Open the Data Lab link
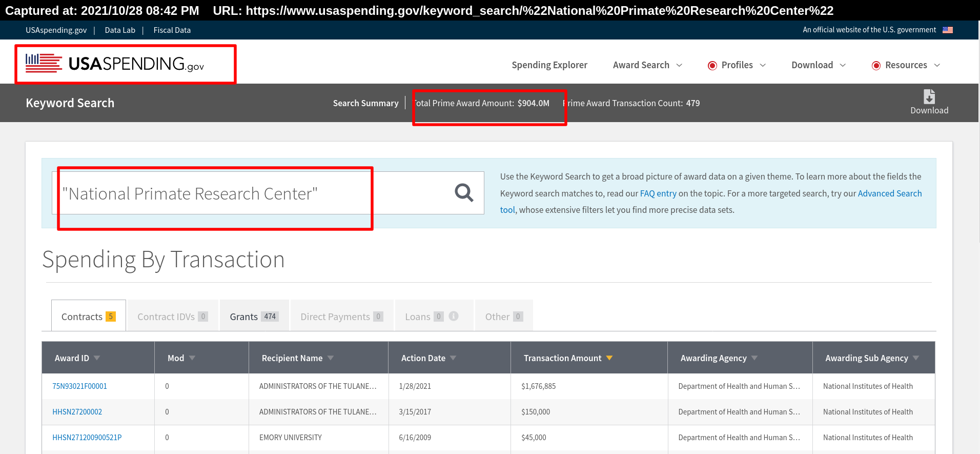 click(120, 30)
